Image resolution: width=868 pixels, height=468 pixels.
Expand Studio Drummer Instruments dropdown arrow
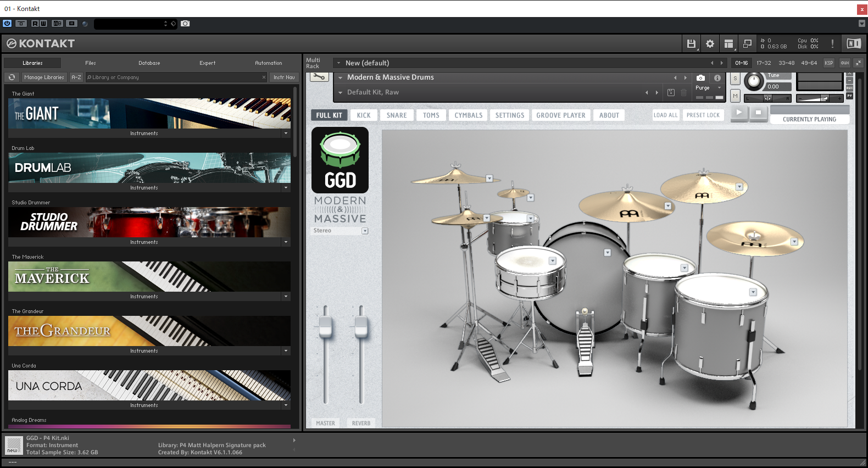(286, 242)
